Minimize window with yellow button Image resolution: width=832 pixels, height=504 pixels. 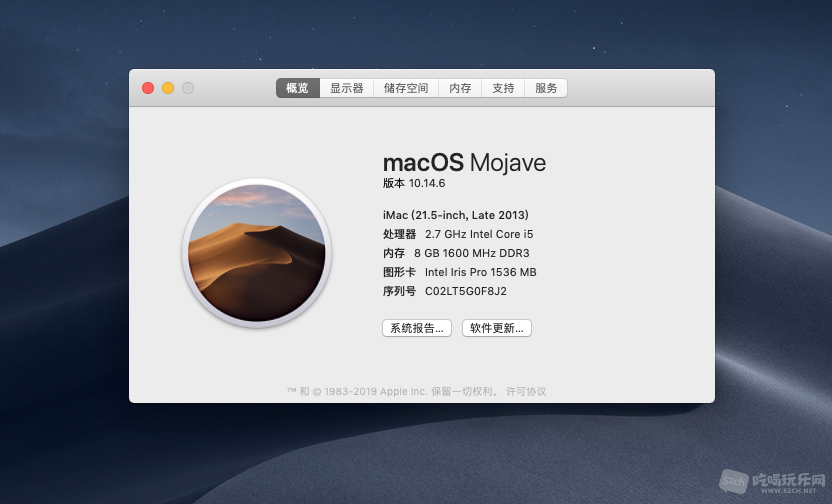click(x=168, y=88)
